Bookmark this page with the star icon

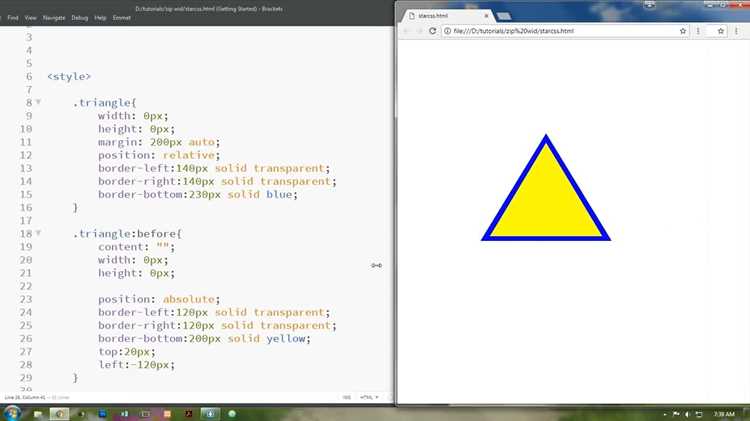tap(683, 31)
